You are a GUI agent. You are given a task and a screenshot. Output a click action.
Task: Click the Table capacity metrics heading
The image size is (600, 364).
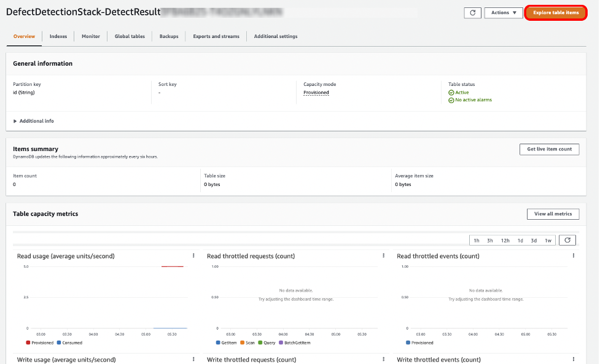45,214
